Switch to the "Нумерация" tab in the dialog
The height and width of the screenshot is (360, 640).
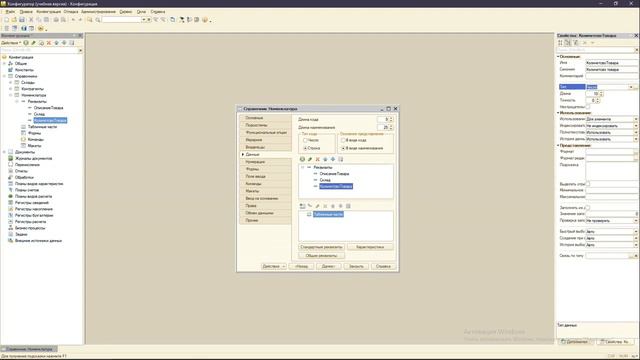(265, 162)
